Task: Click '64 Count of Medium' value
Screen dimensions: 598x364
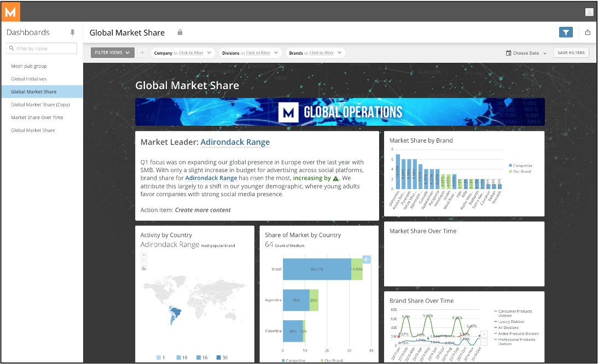Action: tap(285, 245)
